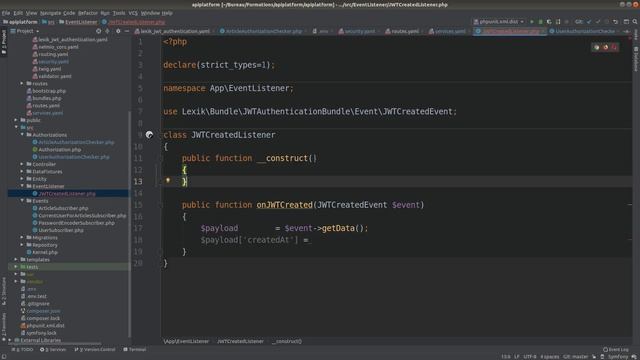Select JWTCreatedListener.php in project tree
This screenshot has height=360, width=640.
tap(67, 193)
